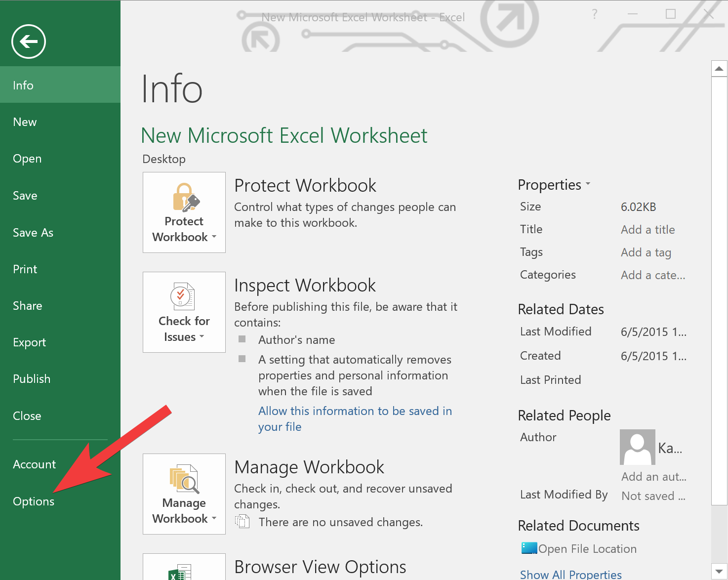The width and height of the screenshot is (728, 580).
Task: Select the Info tab in the sidebar
Action: click(60, 85)
